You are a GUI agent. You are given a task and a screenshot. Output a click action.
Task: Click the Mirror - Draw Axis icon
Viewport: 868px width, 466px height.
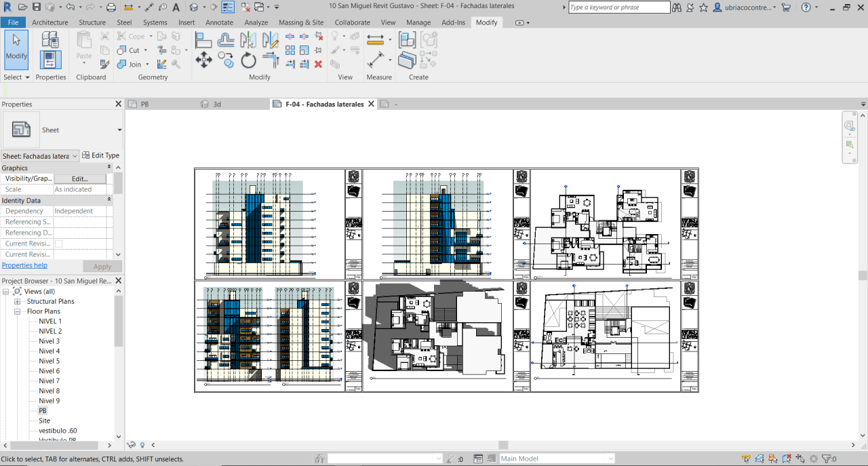pos(271,40)
